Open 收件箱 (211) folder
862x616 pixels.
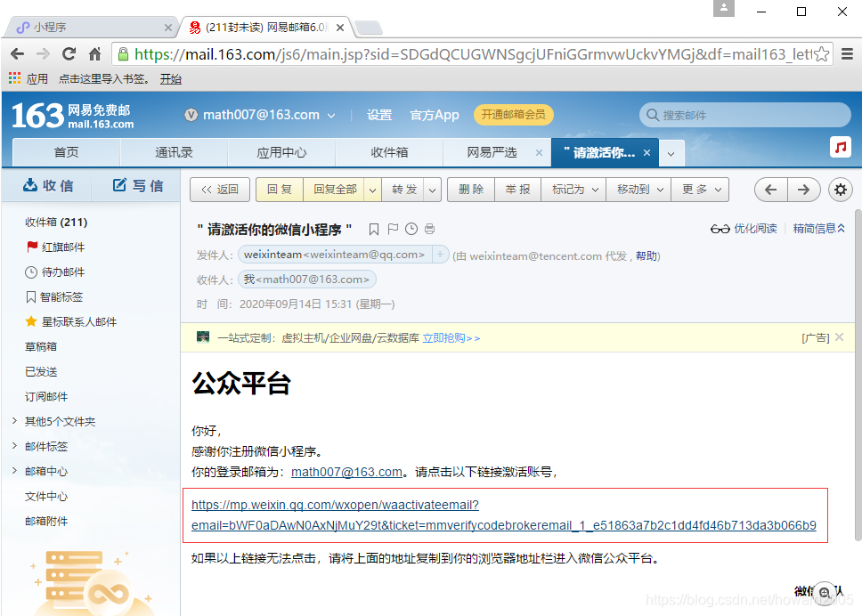[56, 222]
